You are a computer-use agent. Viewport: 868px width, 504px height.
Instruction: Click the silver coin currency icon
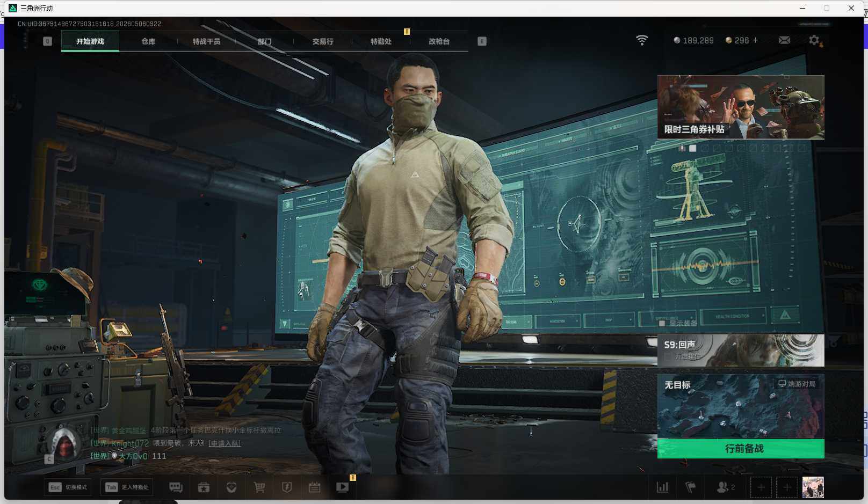pos(677,40)
